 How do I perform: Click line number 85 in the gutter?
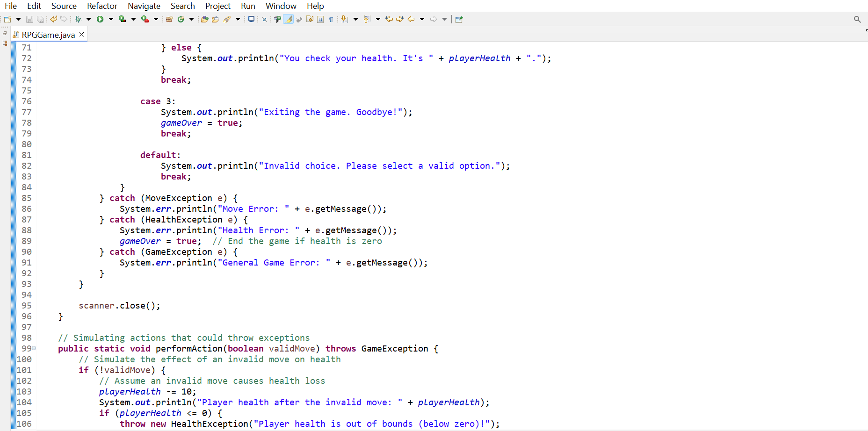click(27, 198)
